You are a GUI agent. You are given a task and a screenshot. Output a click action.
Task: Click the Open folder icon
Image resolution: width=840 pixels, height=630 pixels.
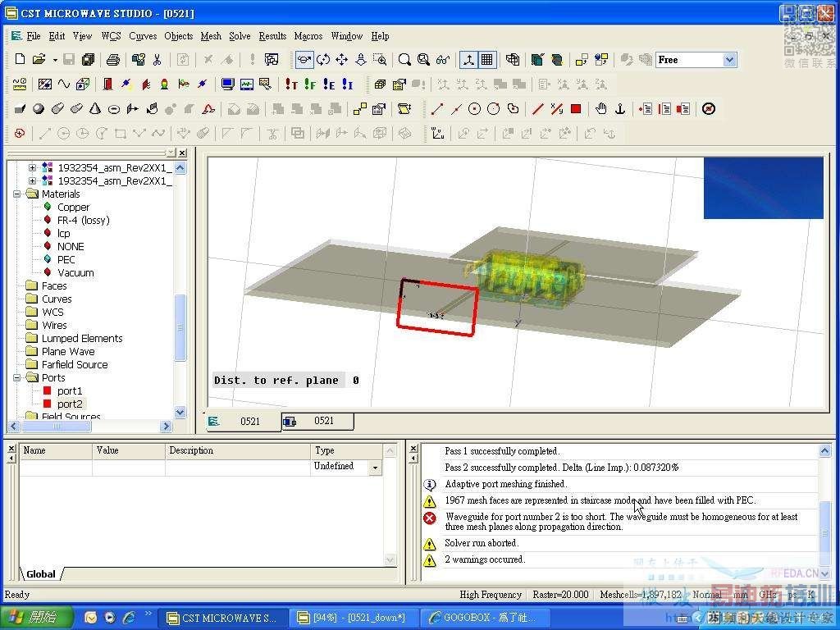tap(39, 59)
